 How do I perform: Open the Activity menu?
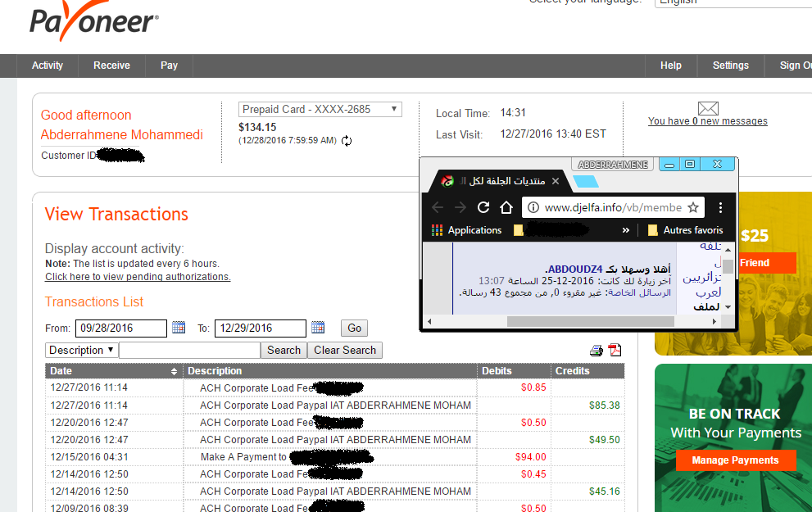click(x=48, y=66)
